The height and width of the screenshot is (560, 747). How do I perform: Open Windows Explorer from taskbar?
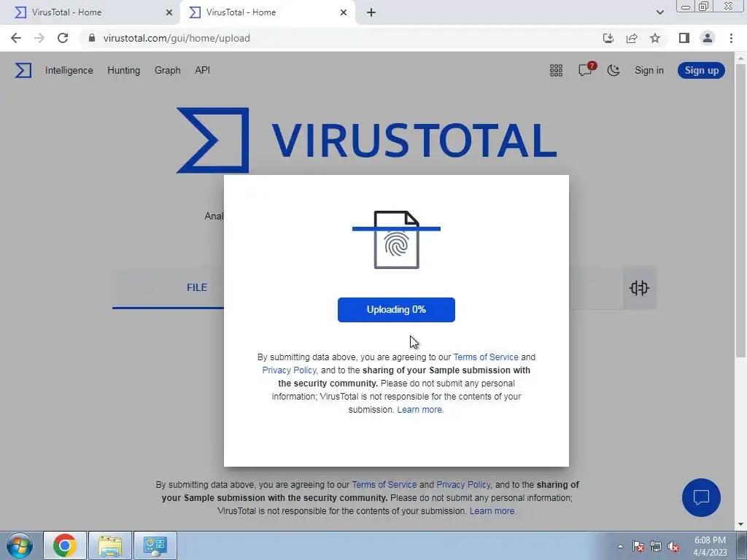point(110,545)
